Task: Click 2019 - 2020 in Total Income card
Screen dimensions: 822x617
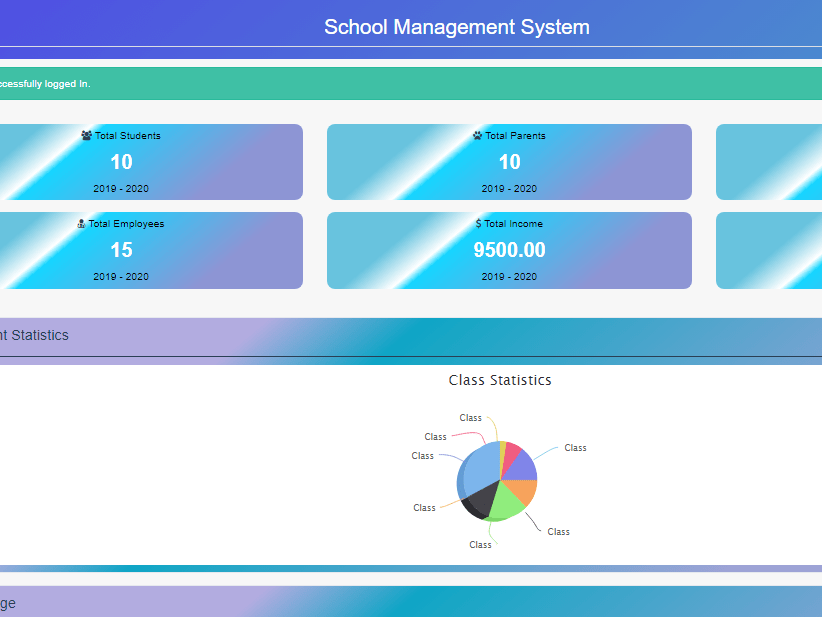Action: [509, 276]
